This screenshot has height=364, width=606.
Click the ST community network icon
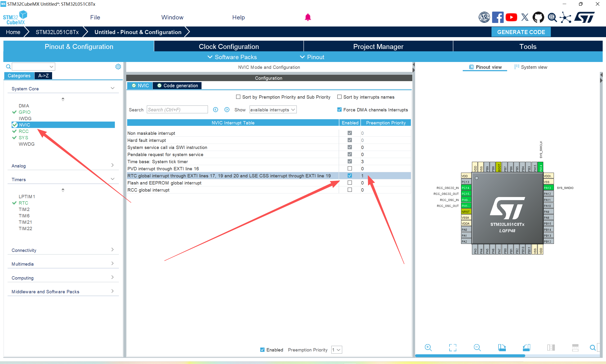(566, 18)
